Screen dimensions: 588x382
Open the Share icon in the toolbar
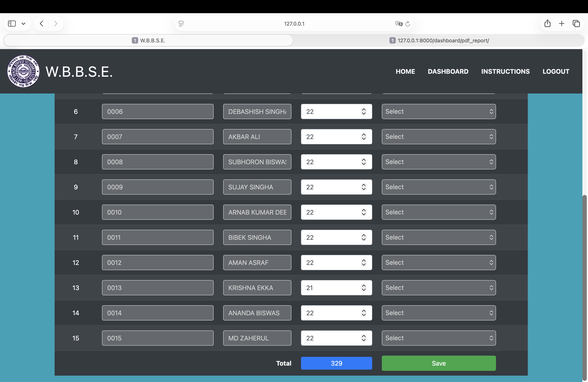tap(547, 24)
